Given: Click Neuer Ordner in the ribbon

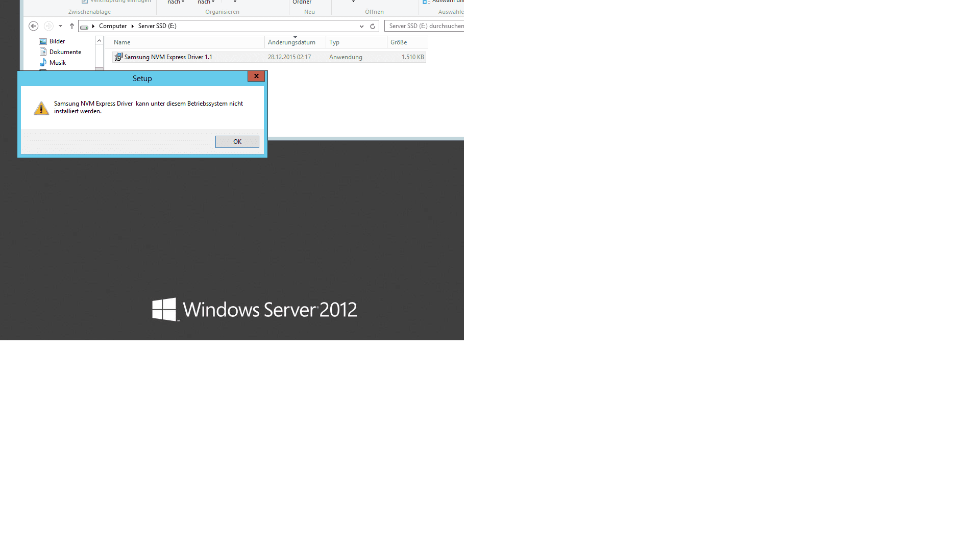Looking at the screenshot, I should (302, 2).
